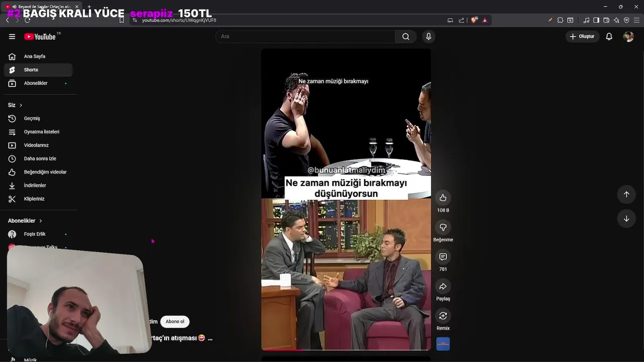Screen dimensions: 644x362
Task: Reload the current page
Action: pyautogui.click(x=27, y=20)
